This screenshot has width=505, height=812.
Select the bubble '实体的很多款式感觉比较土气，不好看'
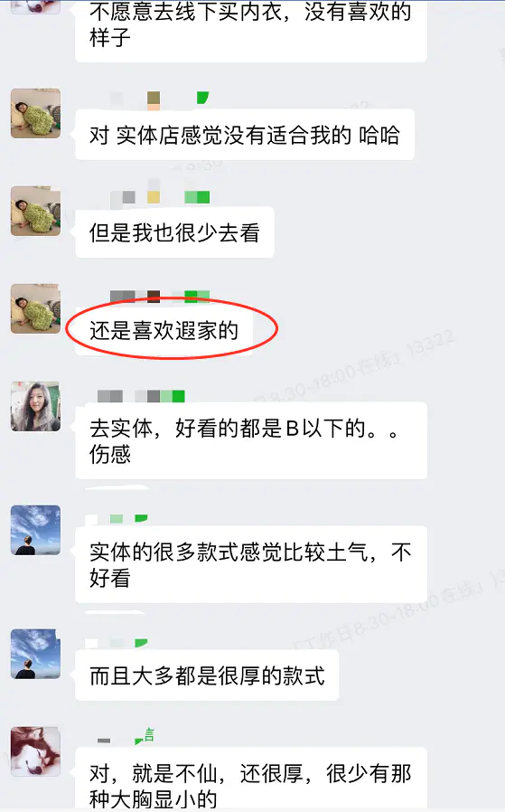tap(251, 564)
